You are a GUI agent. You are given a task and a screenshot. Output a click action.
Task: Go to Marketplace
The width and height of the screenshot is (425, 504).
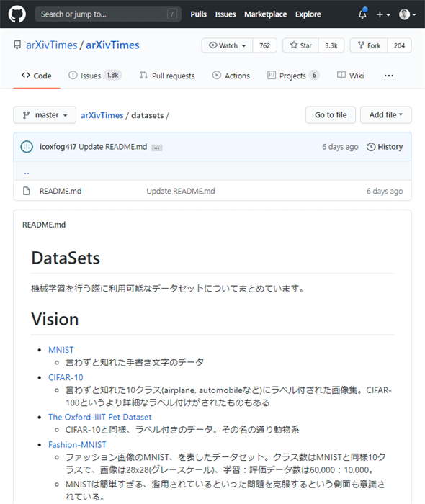coord(265,14)
